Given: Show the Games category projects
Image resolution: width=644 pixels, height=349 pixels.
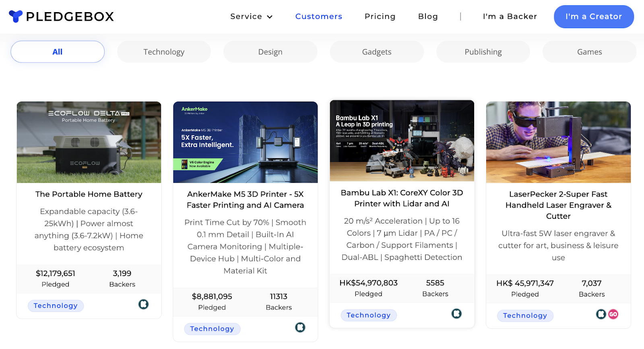Looking at the screenshot, I should coord(589,52).
